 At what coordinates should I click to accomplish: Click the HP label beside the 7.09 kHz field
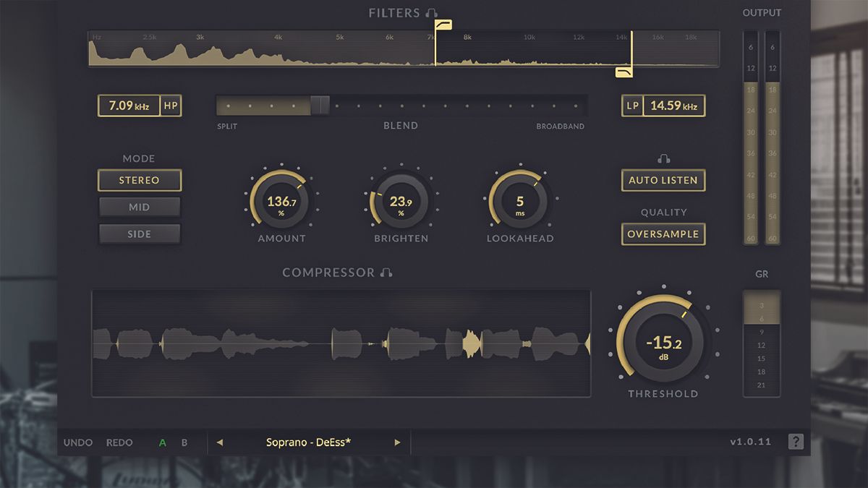click(172, 106)
